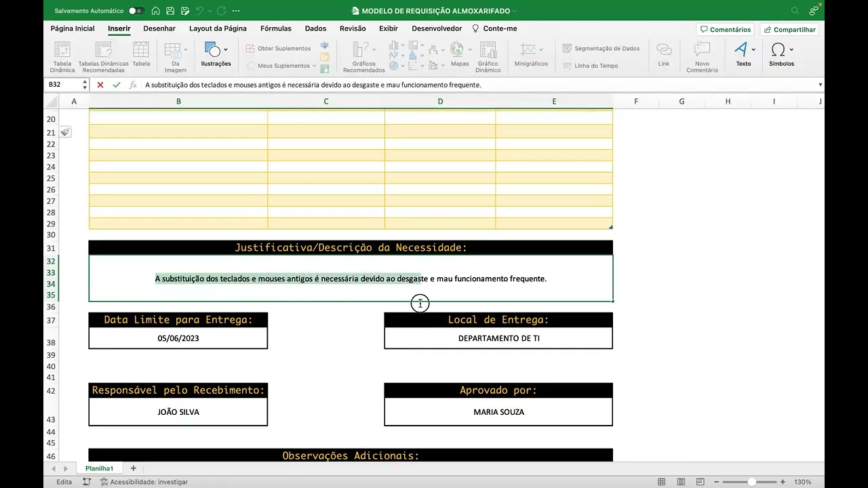This screenshot has height=488, width=868.
Task: Click cell with date 05/06/2023
Action: pyautogui.click(x=178, y=338)
